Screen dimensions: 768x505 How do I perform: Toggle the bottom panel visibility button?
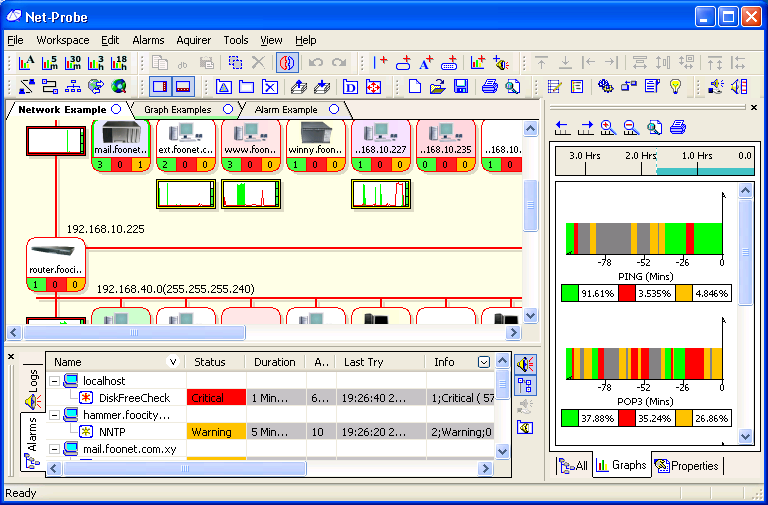(x=183, y=87)
